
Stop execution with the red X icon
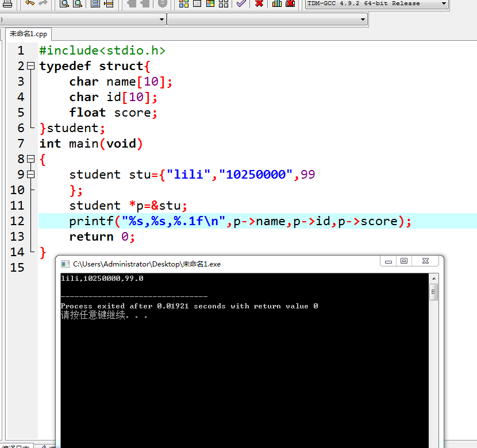(259, 3)
